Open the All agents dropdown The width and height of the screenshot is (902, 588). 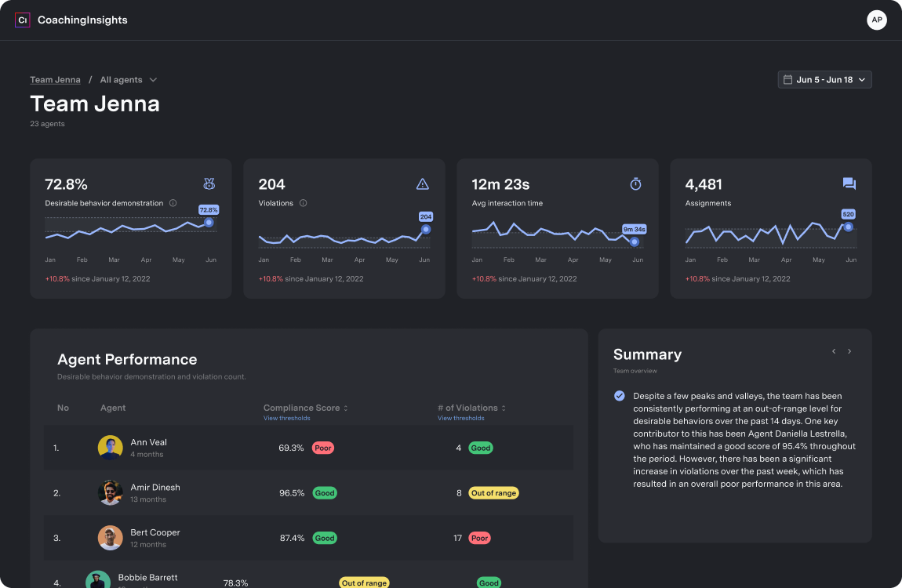[128, 79]
